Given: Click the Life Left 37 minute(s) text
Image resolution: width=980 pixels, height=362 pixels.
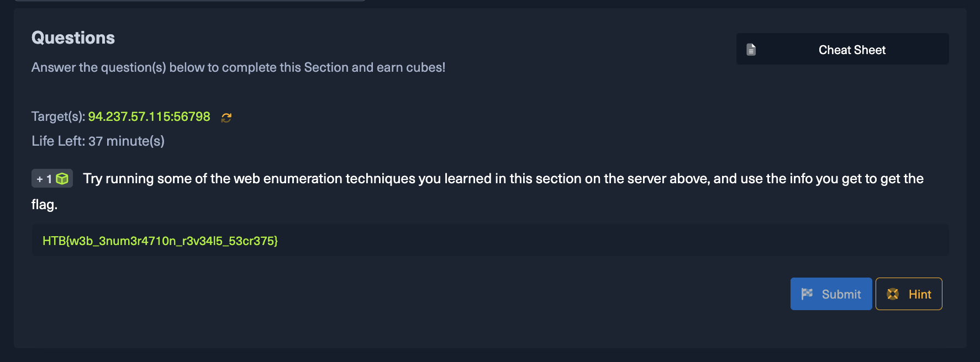Looking at the screenshot, I should [98, 141].
